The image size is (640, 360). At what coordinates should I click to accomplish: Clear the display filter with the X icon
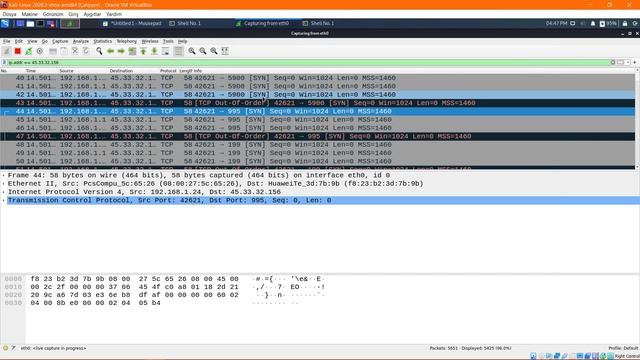click(x=613, y=62)
